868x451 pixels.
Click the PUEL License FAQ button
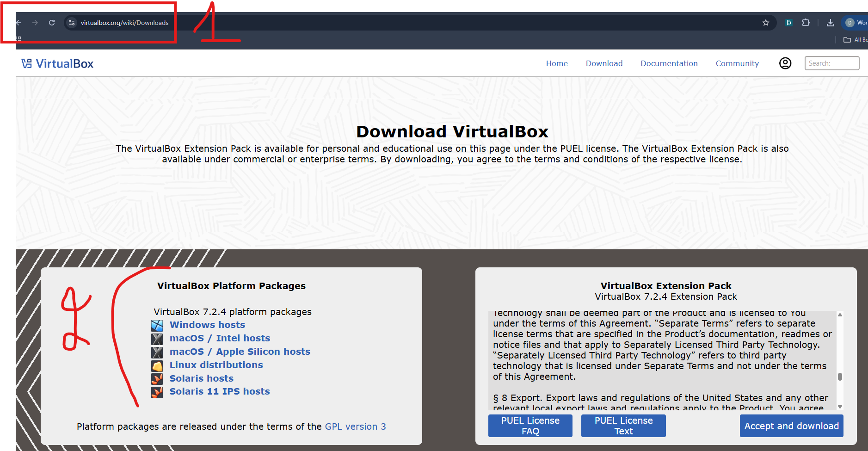pyautogui.click(x=530, y=426)
